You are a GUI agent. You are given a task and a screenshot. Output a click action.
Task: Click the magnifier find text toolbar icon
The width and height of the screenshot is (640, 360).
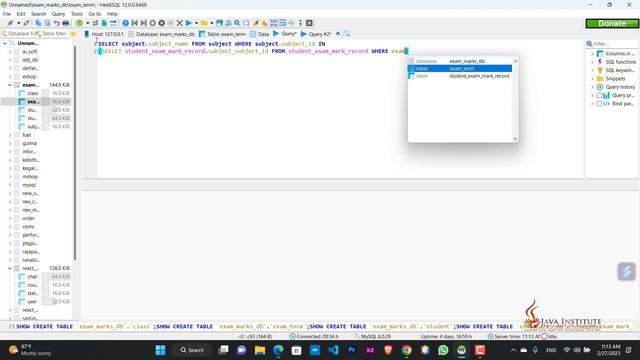(x=237, y=23)
